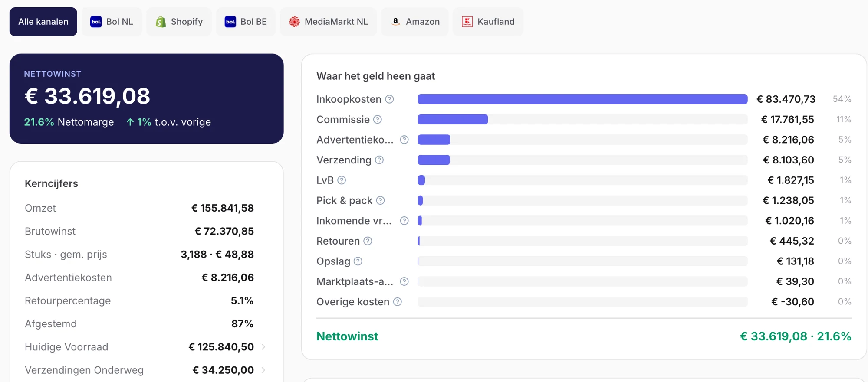
Task: Click the Pick & pack amount € 1.238,05
Action: [x=788, y=200]
